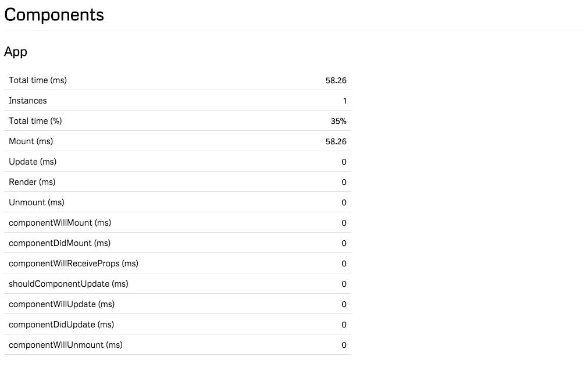Click the componentDidUpdate (ms) row

[x=177, y=325]
